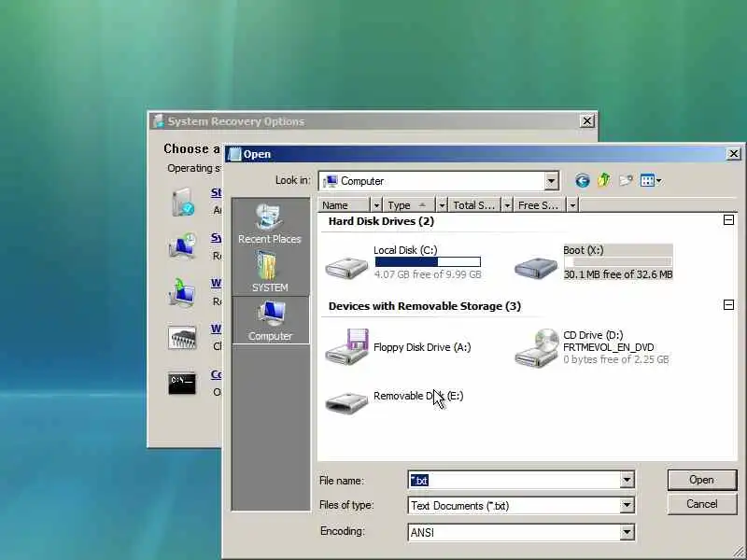Sort by Name column header

pyautogui.click(x=345, y=205)
